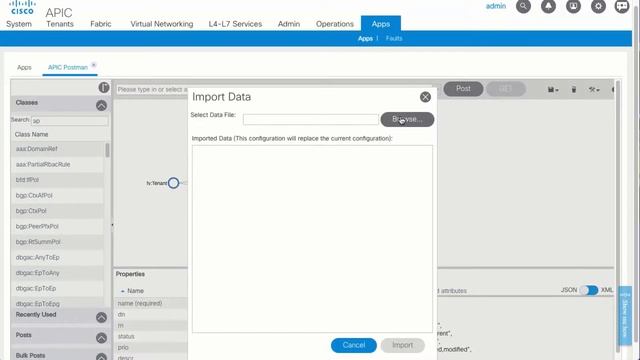Select the Apps top menu tab
The image size is (640, 360).
381,24
